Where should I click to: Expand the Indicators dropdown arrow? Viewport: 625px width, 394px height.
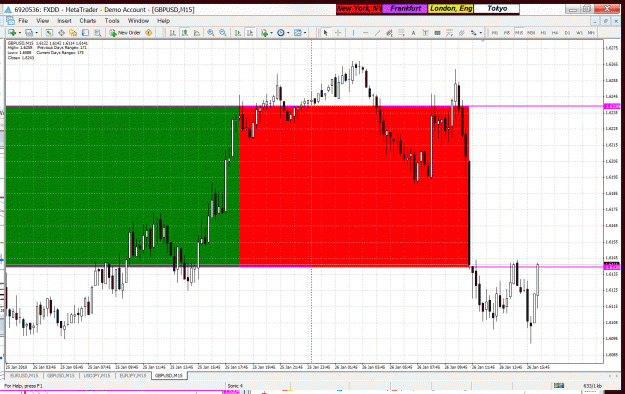(x=271, y=33)
